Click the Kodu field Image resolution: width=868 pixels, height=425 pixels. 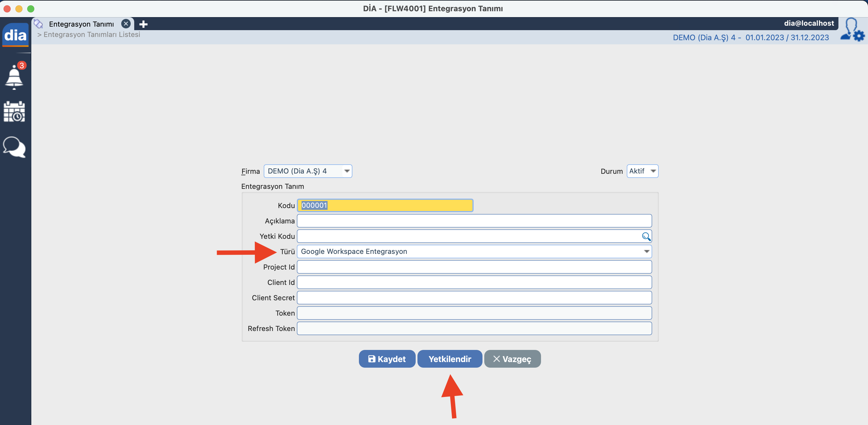click(385, 205)
